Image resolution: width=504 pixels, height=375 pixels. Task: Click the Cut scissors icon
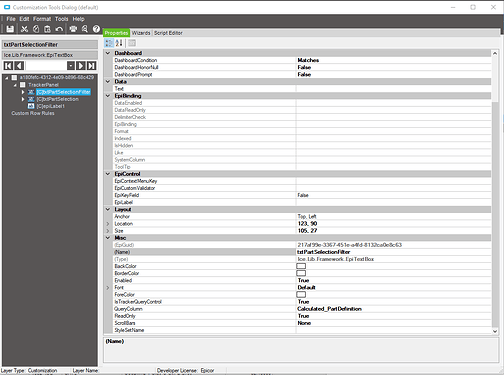point(24,29)
